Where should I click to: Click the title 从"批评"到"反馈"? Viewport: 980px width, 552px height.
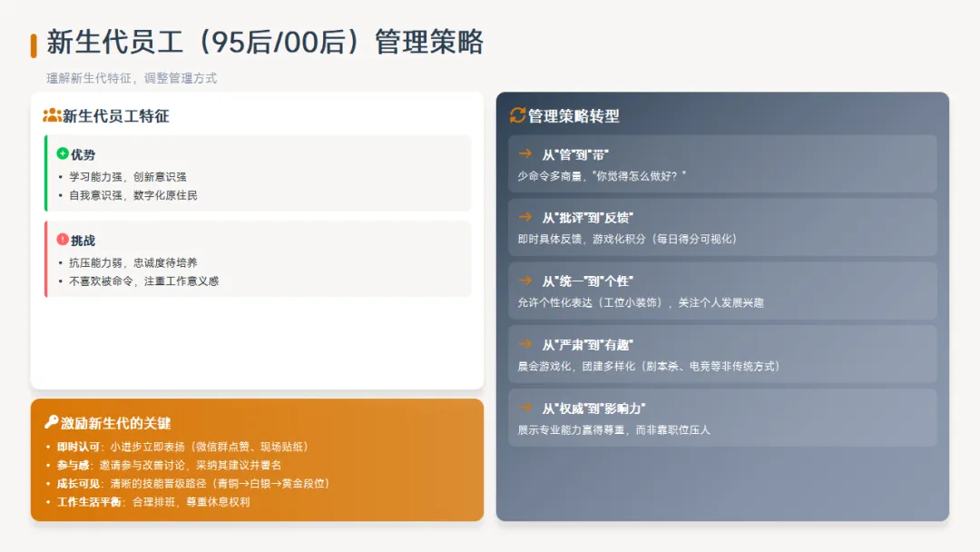(587, 218)
